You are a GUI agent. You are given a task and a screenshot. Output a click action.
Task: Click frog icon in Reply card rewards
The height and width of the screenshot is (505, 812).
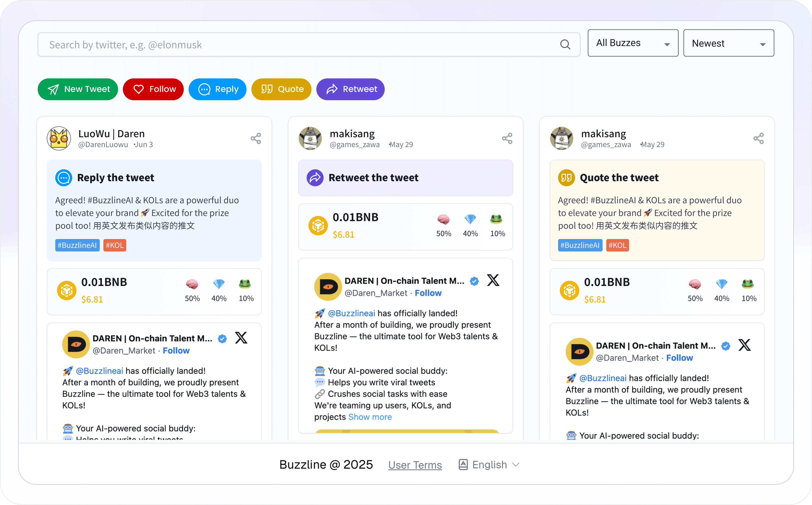click(245, 284)
